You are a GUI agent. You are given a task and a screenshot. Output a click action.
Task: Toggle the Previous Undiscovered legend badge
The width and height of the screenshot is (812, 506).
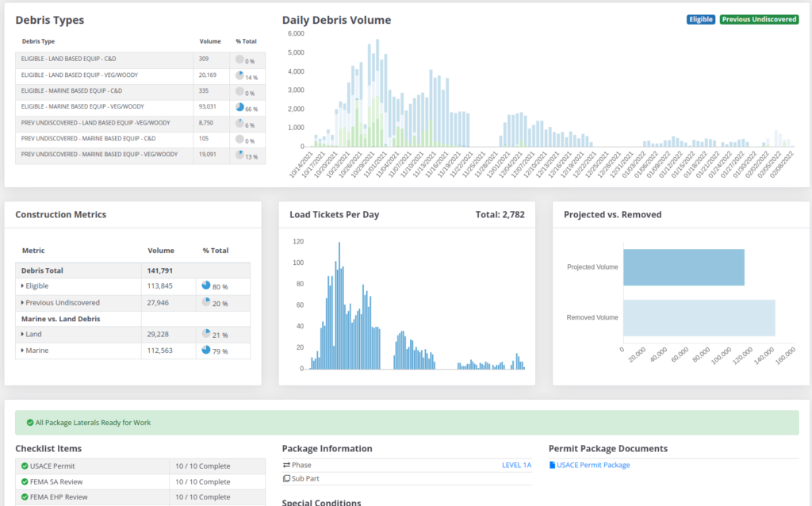tap(759, 20)
